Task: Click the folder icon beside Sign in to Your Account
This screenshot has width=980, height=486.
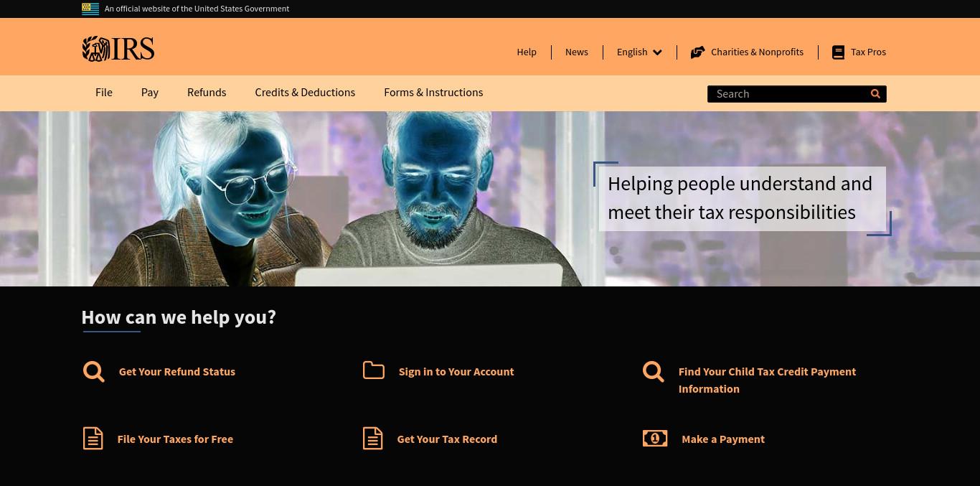Action: click(374, 370)
